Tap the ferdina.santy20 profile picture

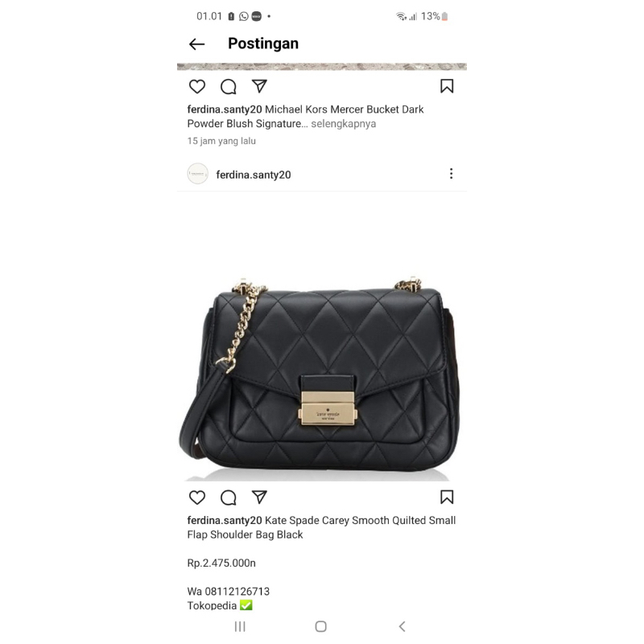[197, 174]
